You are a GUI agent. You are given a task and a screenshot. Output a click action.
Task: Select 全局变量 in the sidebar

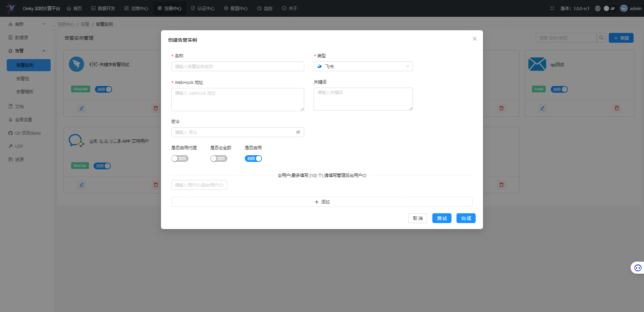[29, 120]
